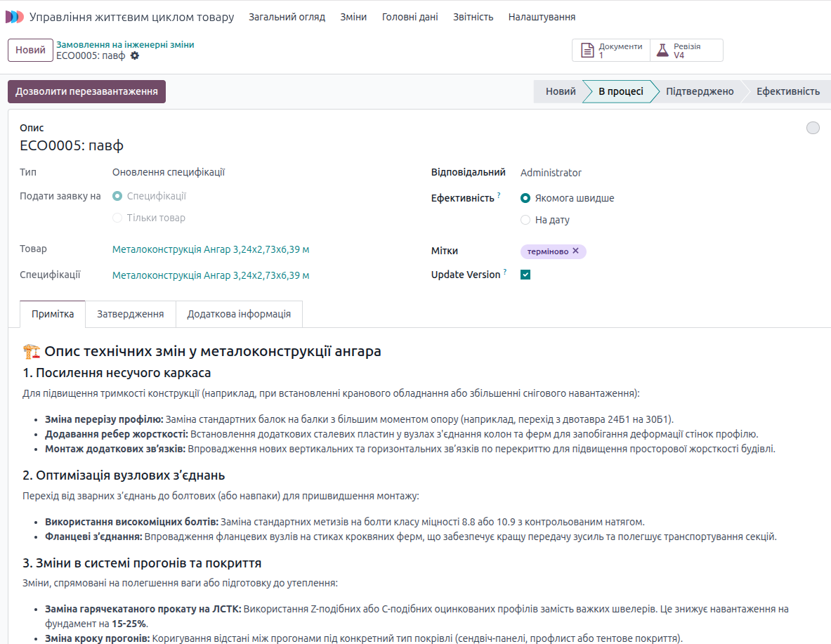
Task: Toggle the Update Version checkbox
Action: coord(525,275)
